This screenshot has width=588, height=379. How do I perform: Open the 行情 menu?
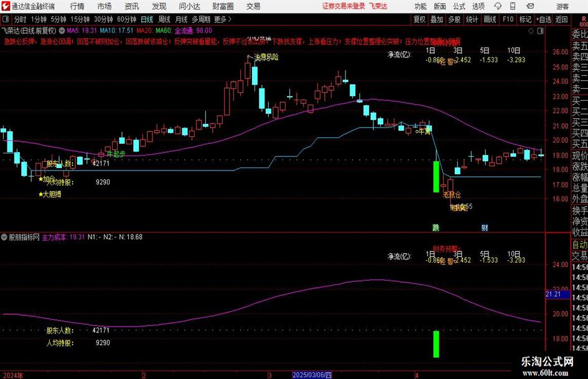[x=77, y=6]
